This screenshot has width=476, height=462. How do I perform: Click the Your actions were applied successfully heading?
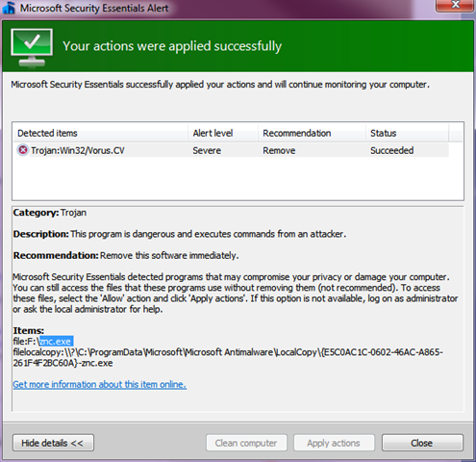[172, 46]
